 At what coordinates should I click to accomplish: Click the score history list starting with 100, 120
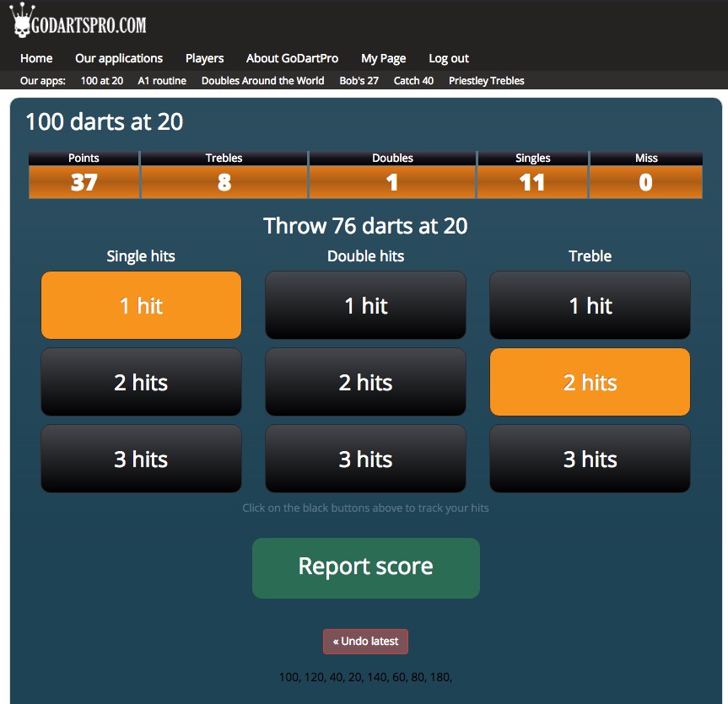365,677
